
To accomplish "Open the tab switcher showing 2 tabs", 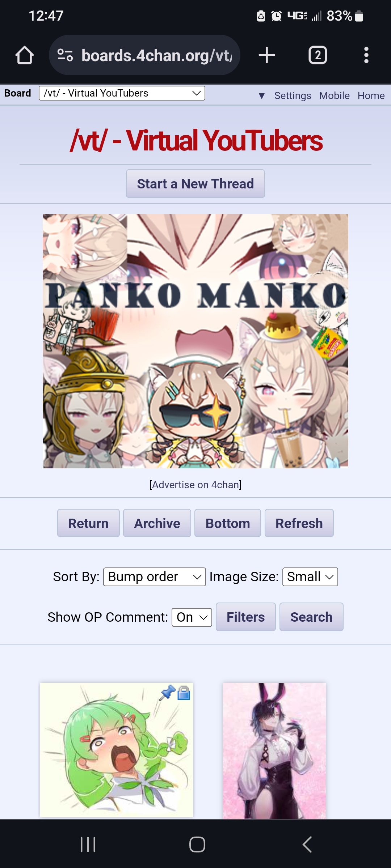I will click(318, 55).
